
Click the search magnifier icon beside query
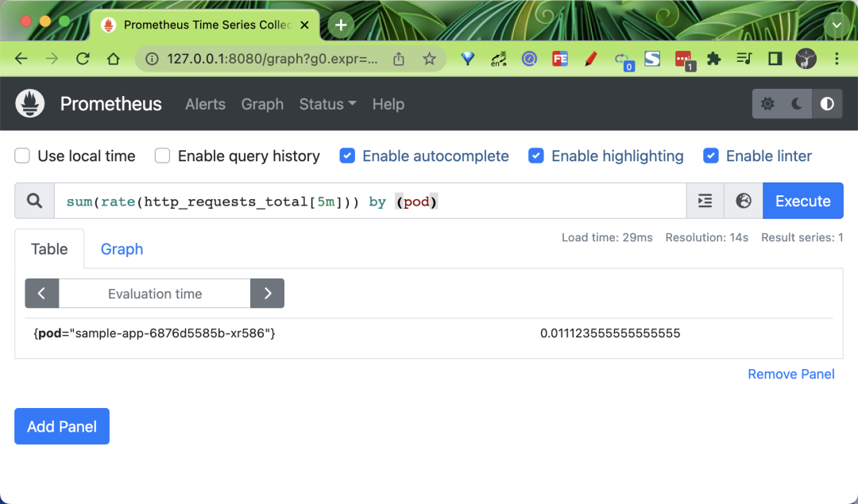34,201
